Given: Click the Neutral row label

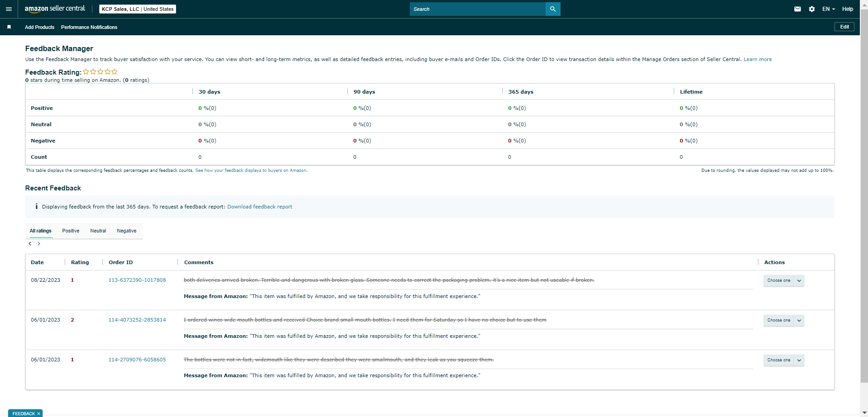Looking at the screenshot, I should coord(41,124).
